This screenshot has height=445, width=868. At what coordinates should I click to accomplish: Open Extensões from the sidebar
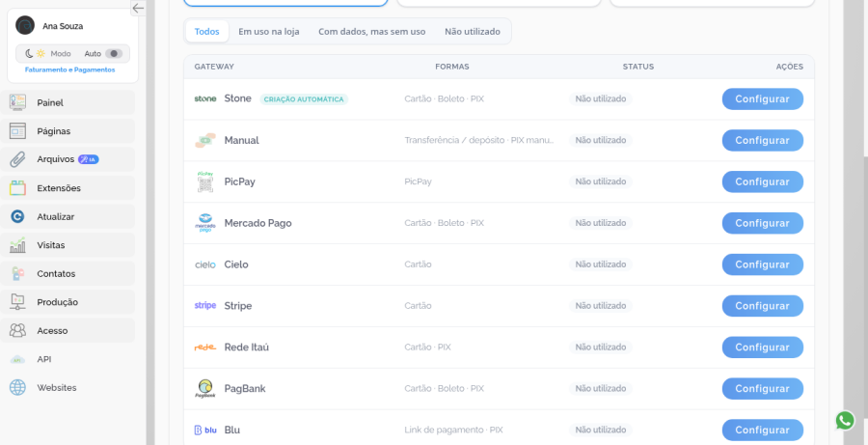click(68, 188)
